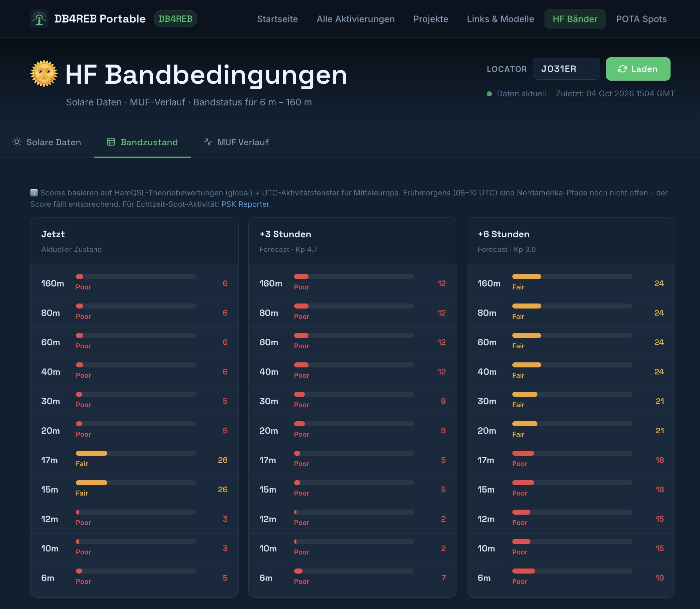The image size is (700, 609).
Task: Click 12m label in +6 Stunden card
Action: 486,519
